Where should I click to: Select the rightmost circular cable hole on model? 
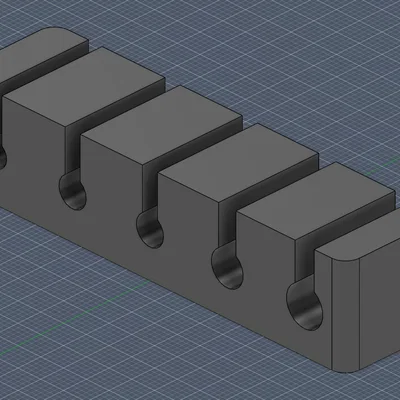coord(305,307)
